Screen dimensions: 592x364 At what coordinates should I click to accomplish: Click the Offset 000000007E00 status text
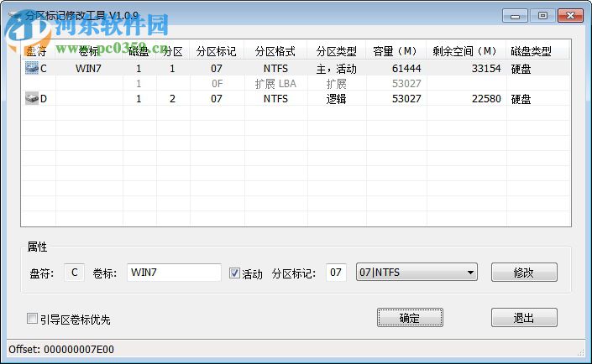pos(61,349)
